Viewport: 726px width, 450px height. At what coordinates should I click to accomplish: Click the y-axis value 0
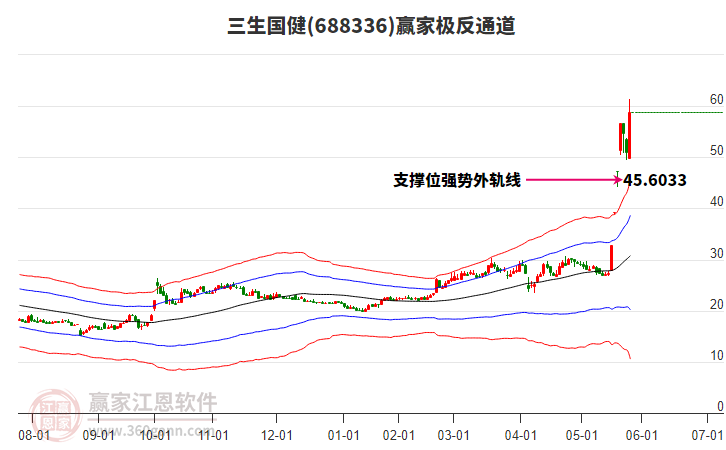pyautogui.click(x=720, y=406)
